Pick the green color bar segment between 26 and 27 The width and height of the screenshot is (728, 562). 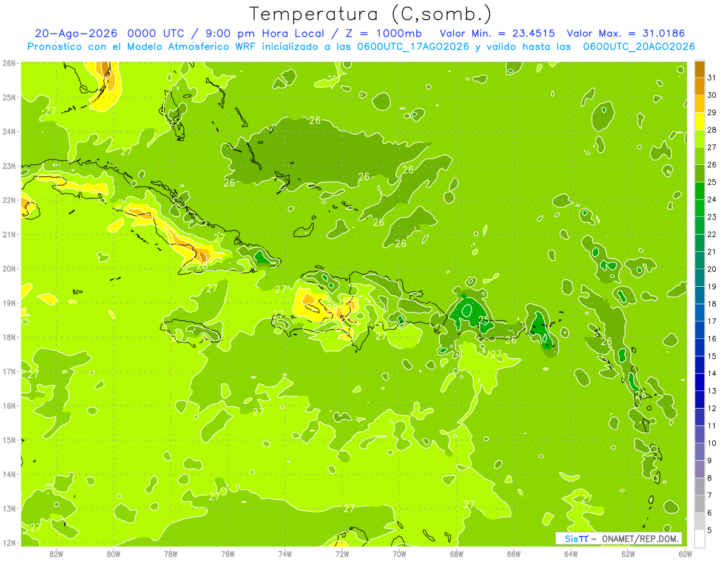tap(699, 156)
